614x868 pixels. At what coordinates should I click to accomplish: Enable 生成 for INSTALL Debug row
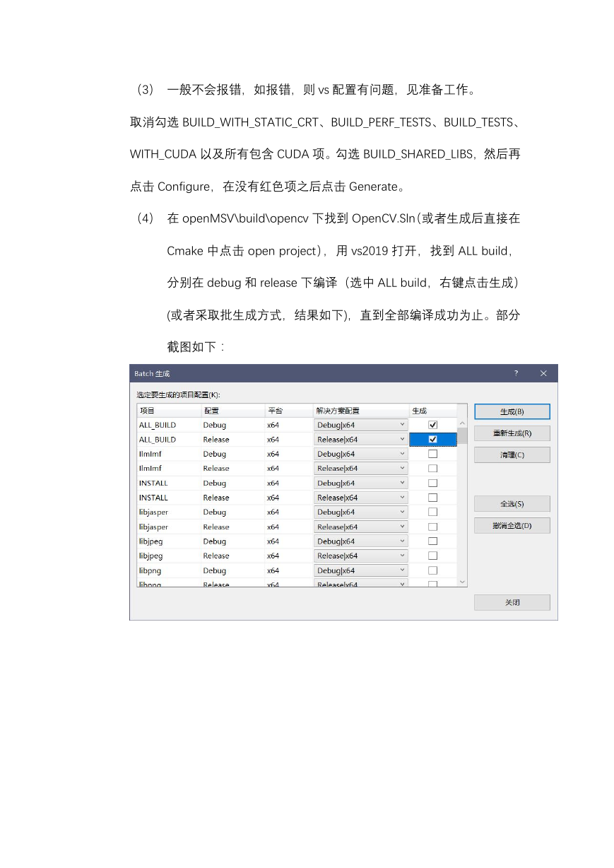point(433,483)
